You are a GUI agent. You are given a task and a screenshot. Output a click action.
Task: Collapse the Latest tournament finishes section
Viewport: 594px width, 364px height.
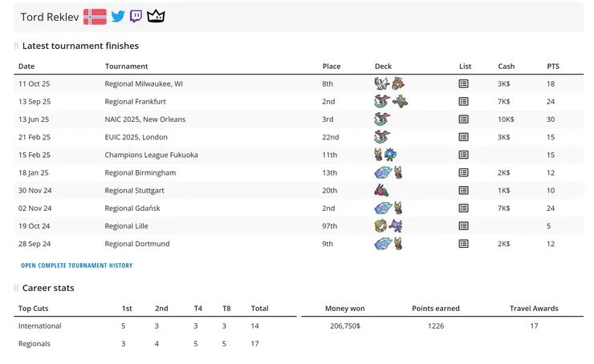[16, 47]
